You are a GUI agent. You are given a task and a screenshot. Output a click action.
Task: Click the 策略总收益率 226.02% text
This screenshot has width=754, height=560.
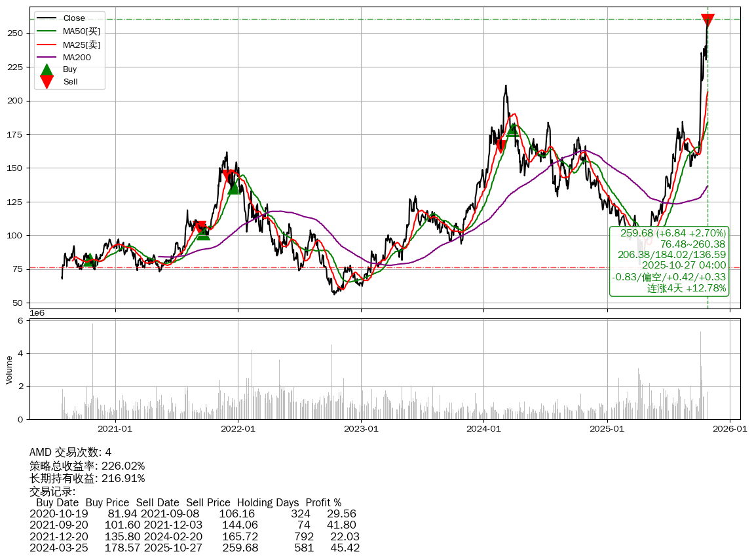tap(87, 466)
